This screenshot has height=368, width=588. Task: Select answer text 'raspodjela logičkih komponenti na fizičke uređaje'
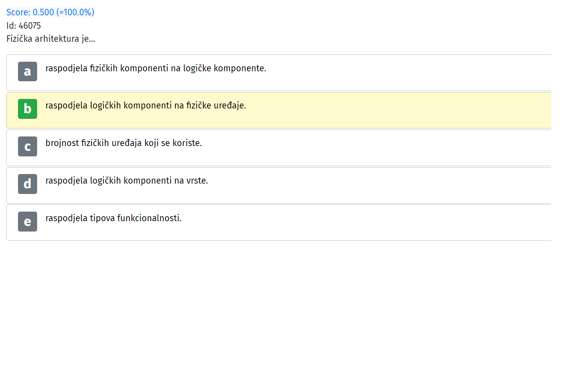(x=146, y=105)
